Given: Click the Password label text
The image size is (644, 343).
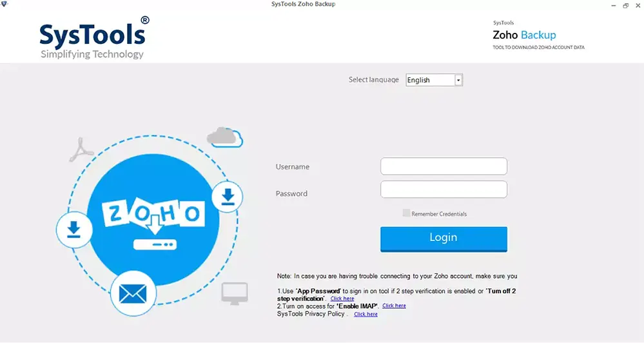Looking at the screenshot, I should tap(291, 193).
